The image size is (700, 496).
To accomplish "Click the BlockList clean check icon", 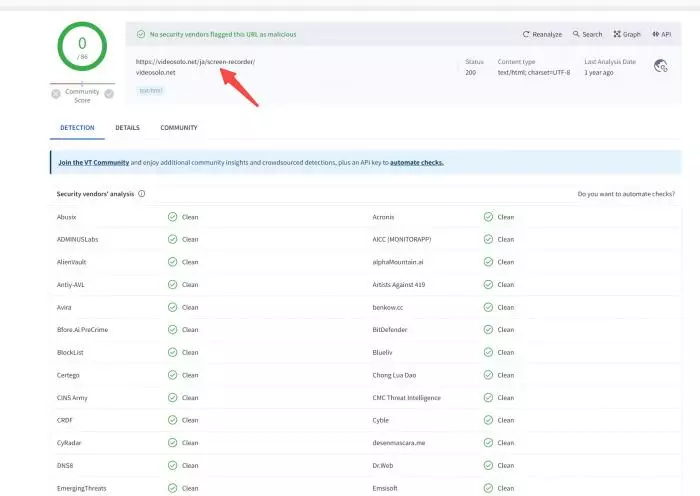I will pyautogui.click(x=172, y=352).
